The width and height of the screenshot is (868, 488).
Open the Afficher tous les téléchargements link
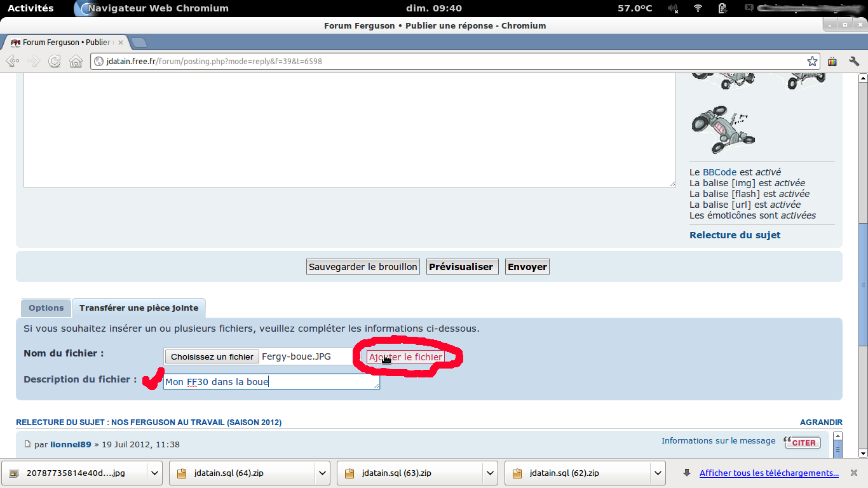[x=769, y=473]
